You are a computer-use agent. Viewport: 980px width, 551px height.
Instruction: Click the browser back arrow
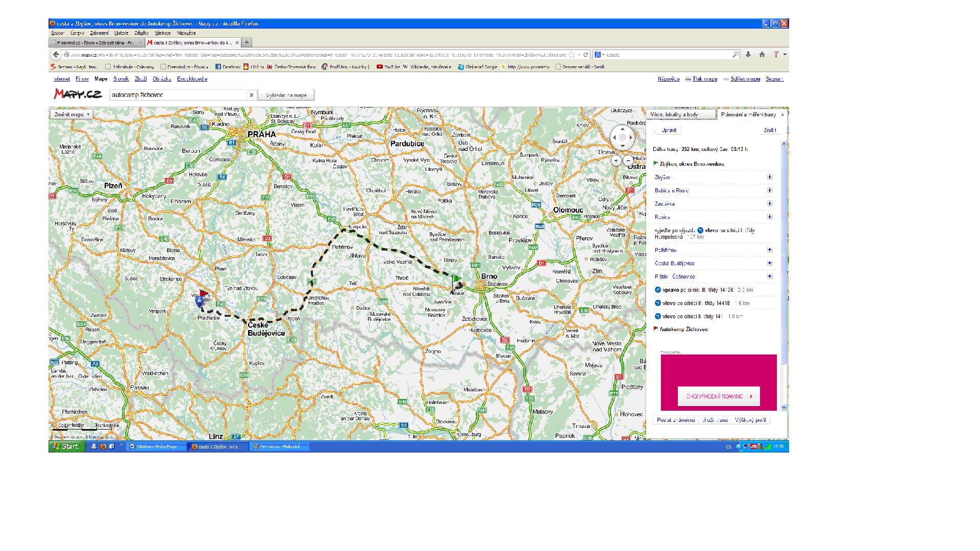[56, 55]
